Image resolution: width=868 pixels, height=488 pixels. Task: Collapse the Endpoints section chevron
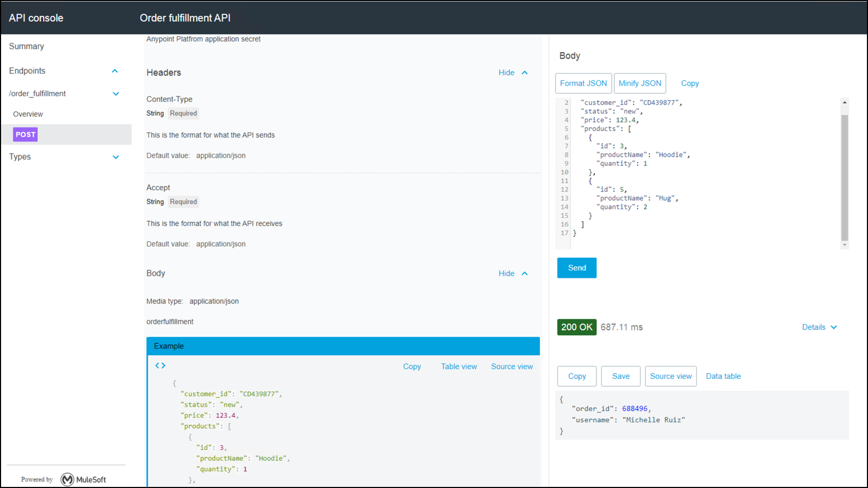coord(115,71)
